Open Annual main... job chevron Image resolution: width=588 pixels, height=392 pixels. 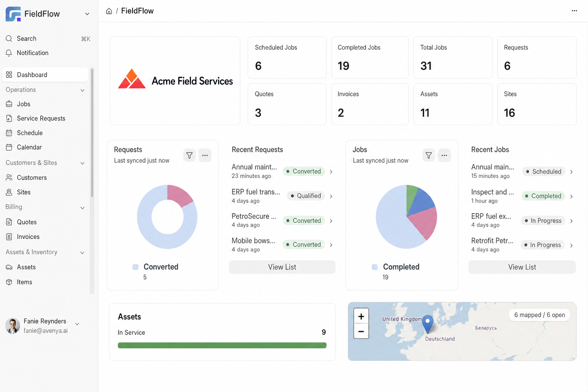coord(571,172)
